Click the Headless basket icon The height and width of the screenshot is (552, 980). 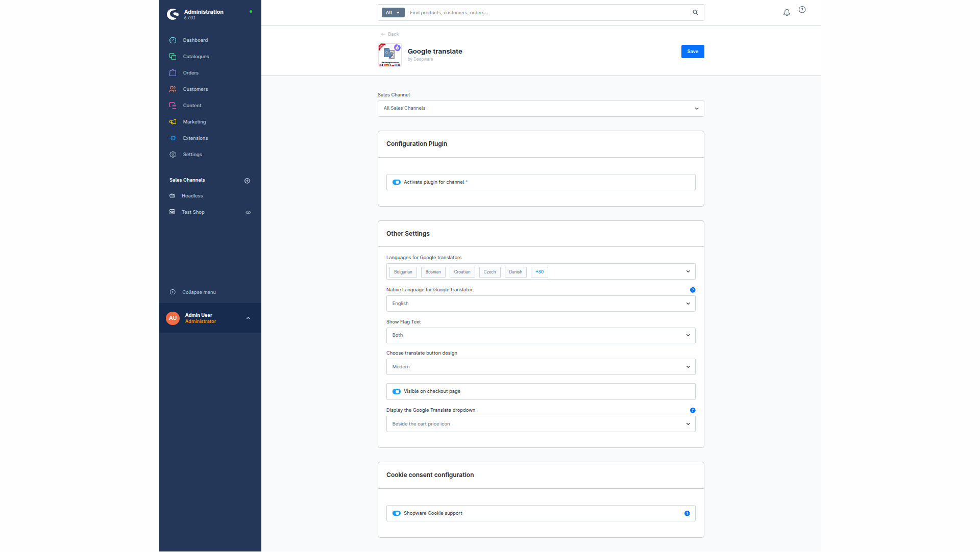tap(172, 196)
